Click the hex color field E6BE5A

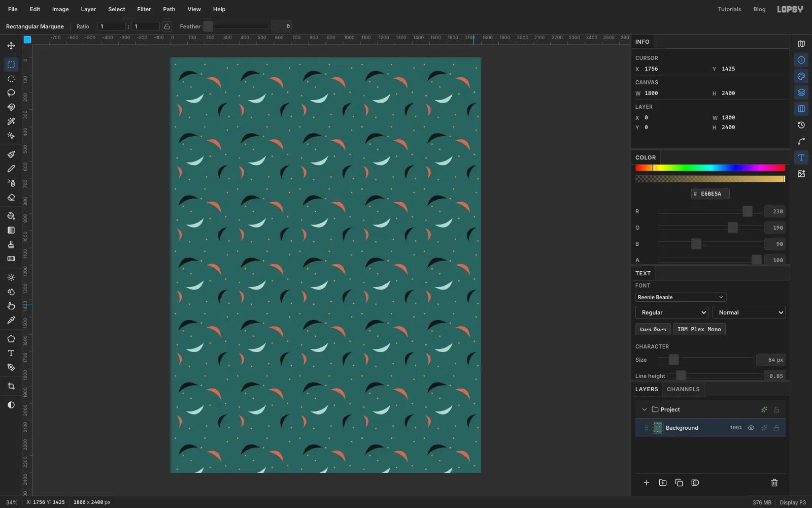710,194
